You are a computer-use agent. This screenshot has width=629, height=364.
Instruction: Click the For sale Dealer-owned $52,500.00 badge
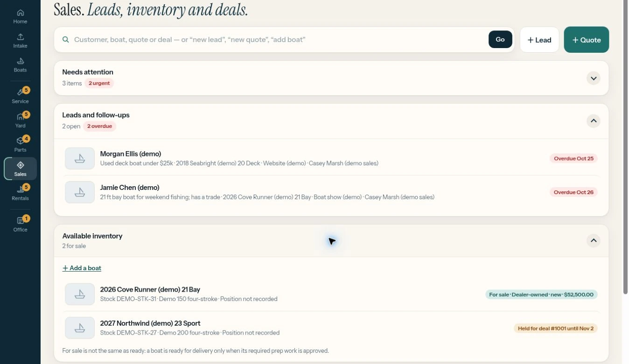[541, 294]
